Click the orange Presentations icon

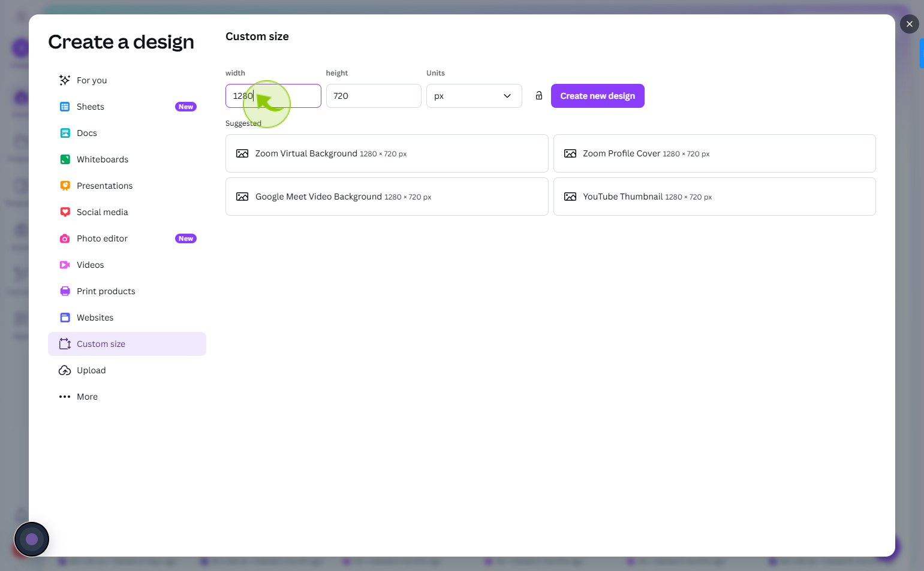coord(65,186)
